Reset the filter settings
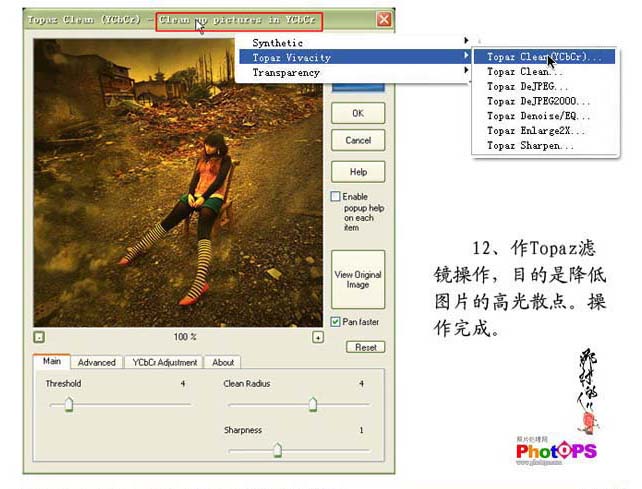The width and height of the screenshot is (642, 489). (x=366, y=347)
